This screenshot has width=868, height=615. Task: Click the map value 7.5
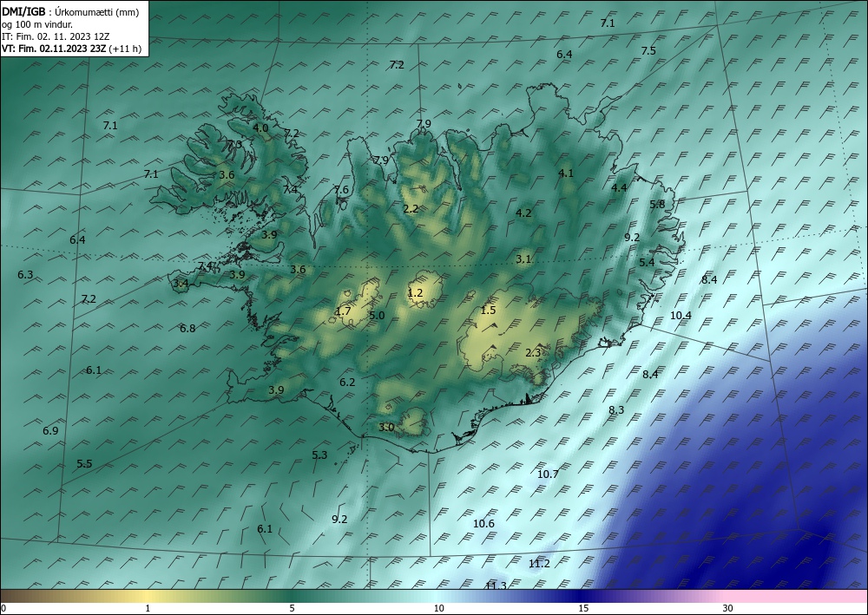pyautogui.click(x=648, y=51)
